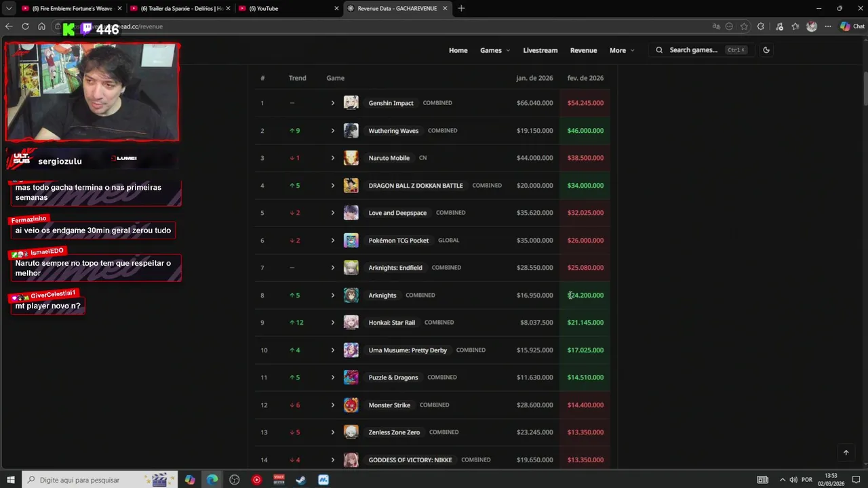Image resolution: width=868 pixels, height=488 pixels.
Task: Open the Arknights COMBINED game name link
Action: [x=382, y=296]
